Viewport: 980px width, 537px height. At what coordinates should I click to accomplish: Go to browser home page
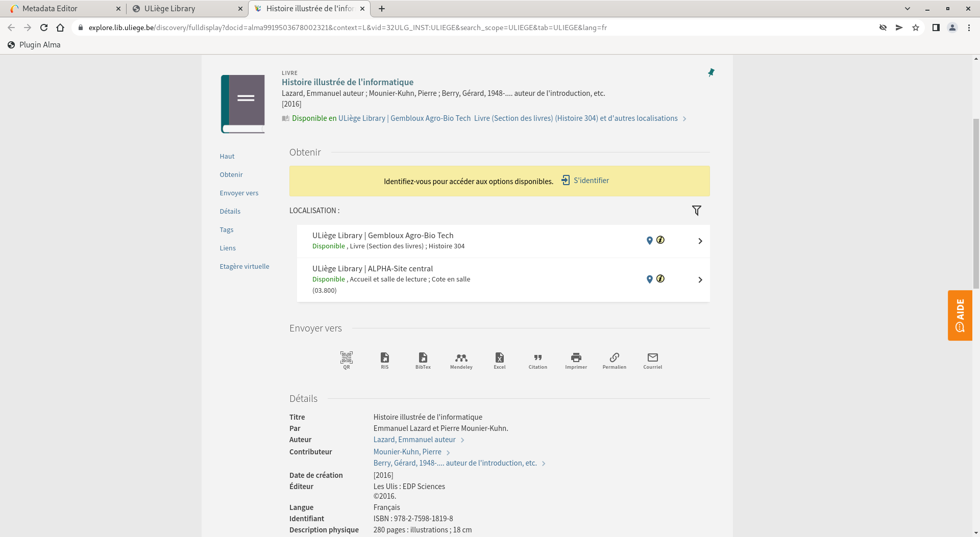pos(60,28)
